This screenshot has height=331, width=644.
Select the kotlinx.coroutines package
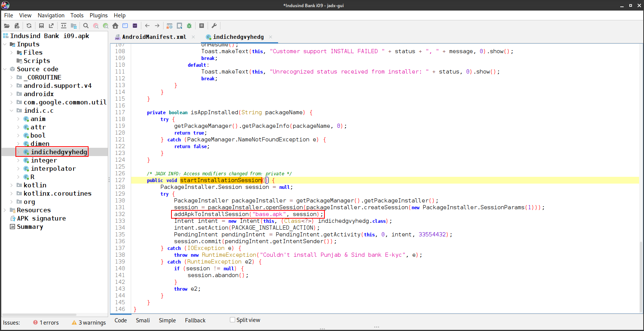(x=57, y=193)
